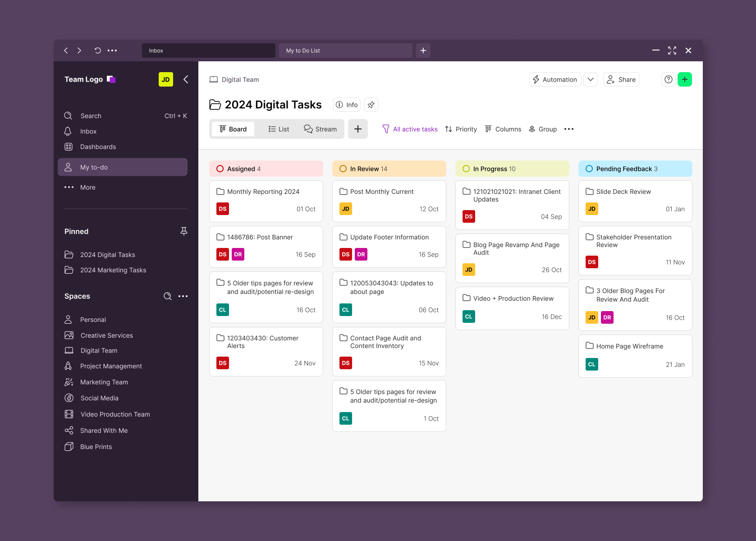Click the DS avatar on Monthly Reporting 2024
This screenshot has height=541, width=756.
222,209
